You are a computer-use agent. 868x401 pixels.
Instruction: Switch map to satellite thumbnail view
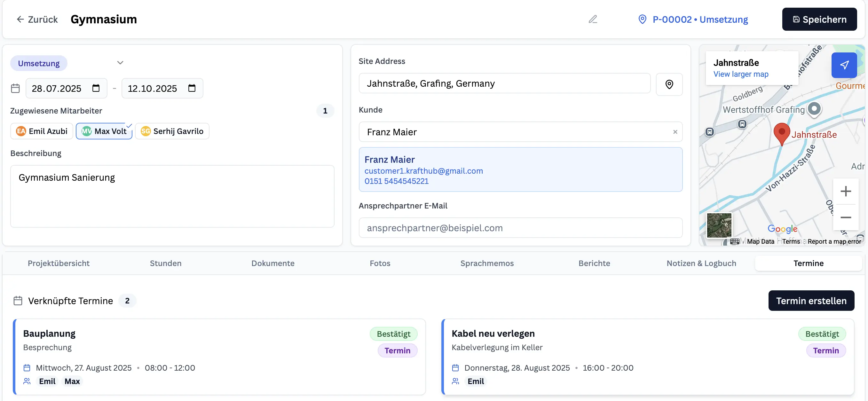(719, 225)
